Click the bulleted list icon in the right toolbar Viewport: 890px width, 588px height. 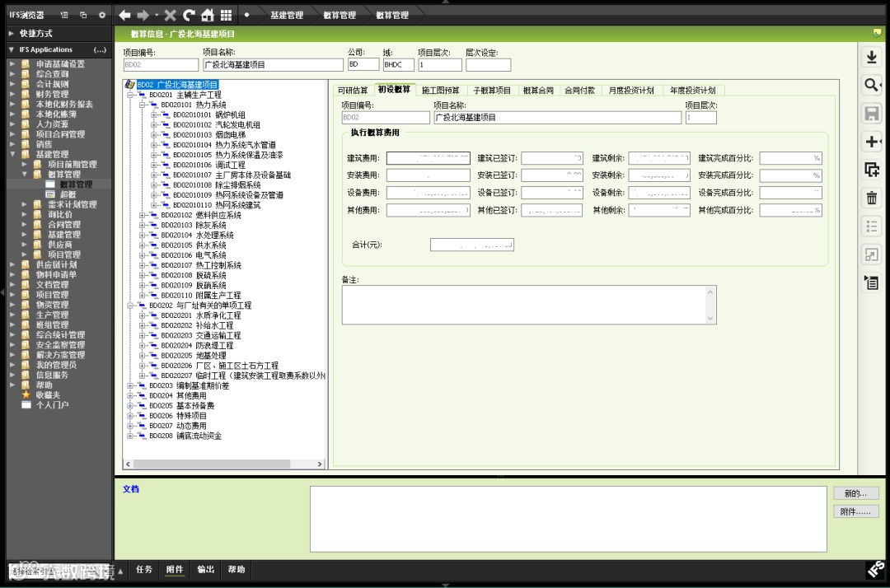872,226
